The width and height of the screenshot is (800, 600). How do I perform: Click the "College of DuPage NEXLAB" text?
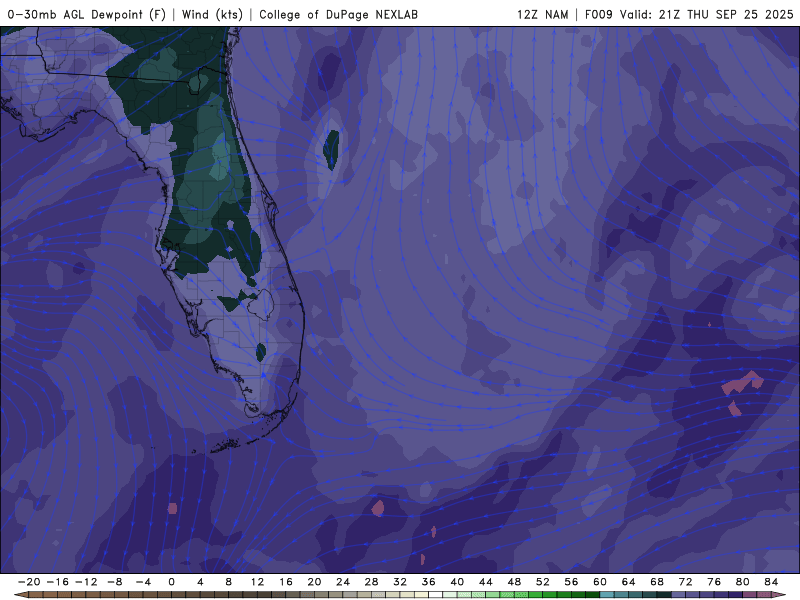pyautogui.click(x=338, y=14)
